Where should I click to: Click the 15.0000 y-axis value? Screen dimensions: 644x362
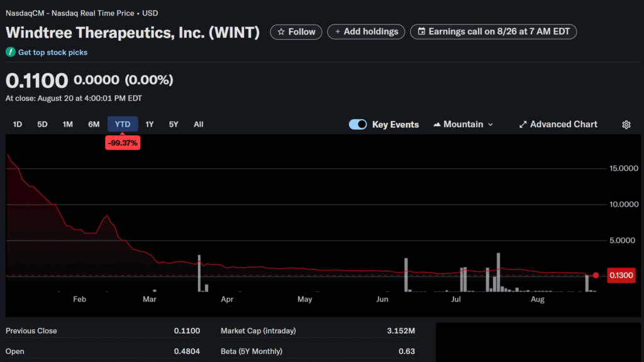click(x=623, y=168)
